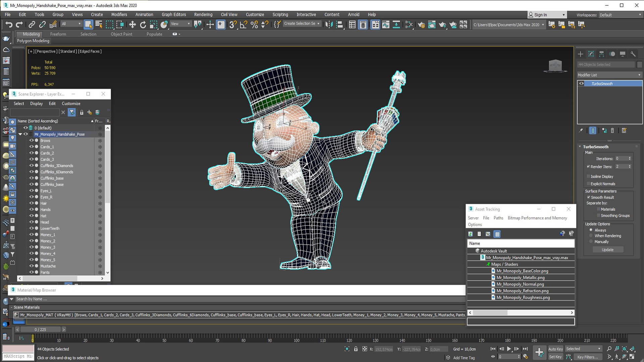
Task: Open Create Selection Set dropdown
Action: pos(302,23)
